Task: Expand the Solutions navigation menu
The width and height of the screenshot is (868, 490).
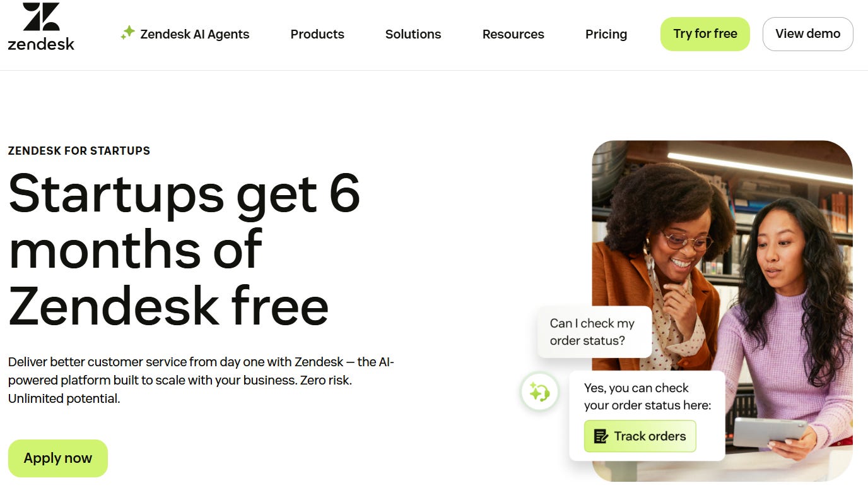Action: [x=413, y=34]
